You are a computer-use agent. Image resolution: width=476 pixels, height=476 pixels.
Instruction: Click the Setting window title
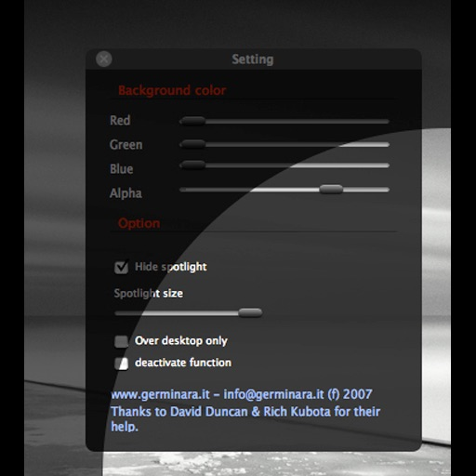pyautogui.click(x=253, y=59)
